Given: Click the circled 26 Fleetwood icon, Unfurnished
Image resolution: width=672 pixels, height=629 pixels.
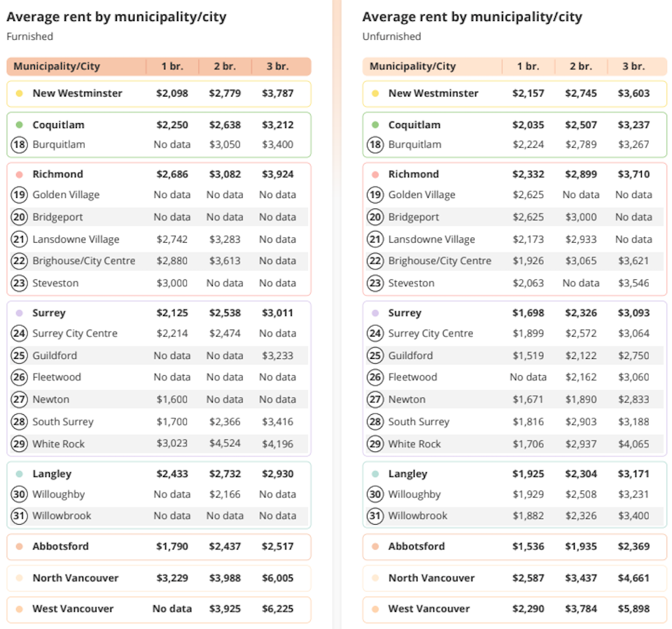Looking at the screenshot, I should tap(375, 377).
